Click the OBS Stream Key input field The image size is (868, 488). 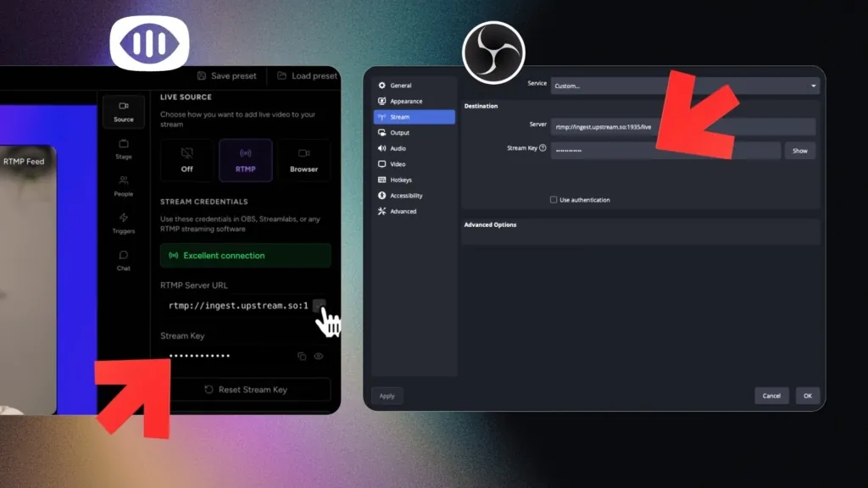(665, 151)
